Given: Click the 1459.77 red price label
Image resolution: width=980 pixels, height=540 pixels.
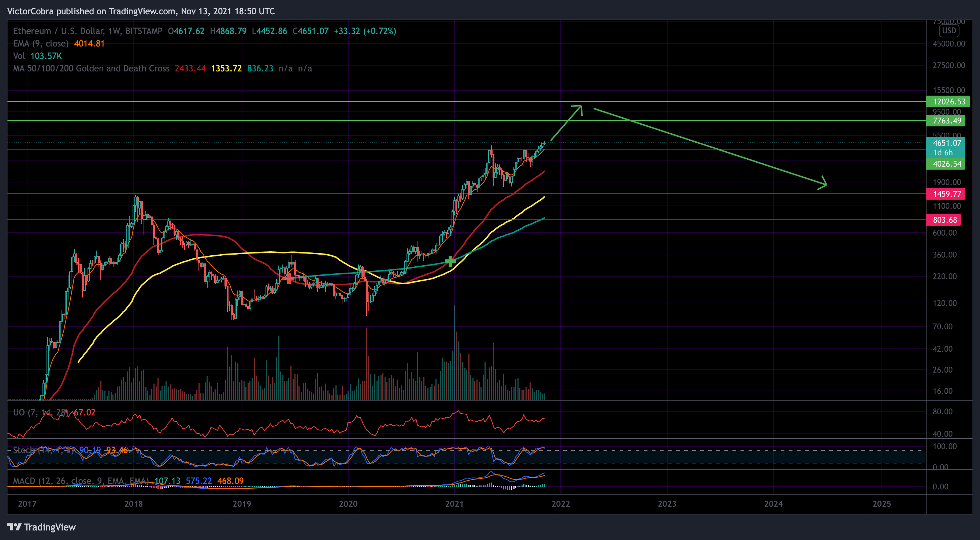Looking at the screenshot, I should (x=945, y=194).
